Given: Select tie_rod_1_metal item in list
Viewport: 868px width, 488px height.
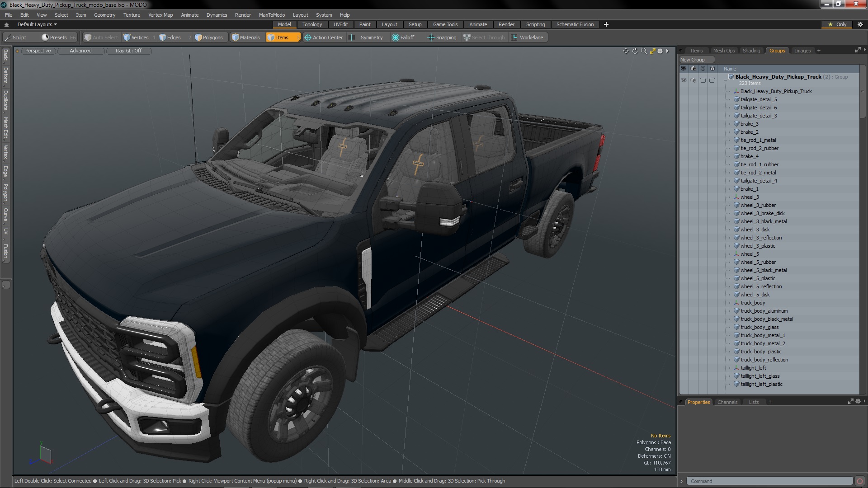Looking at the screenshot, I should [758, 140].
